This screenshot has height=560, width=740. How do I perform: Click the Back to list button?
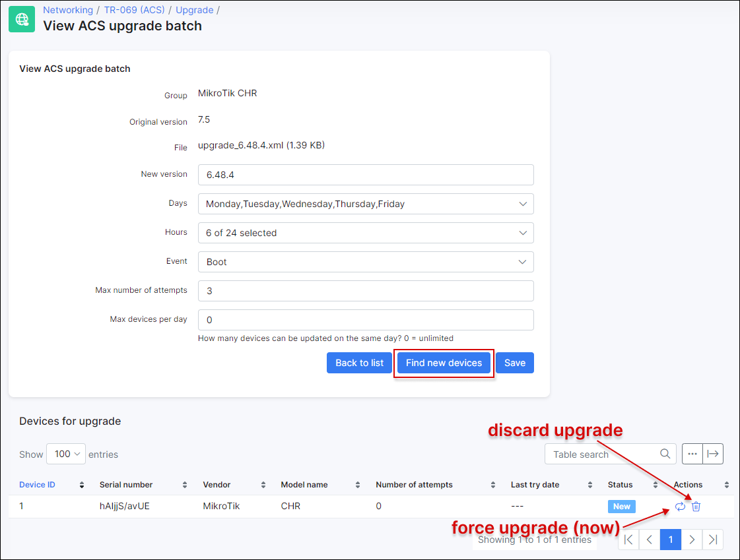359,363
